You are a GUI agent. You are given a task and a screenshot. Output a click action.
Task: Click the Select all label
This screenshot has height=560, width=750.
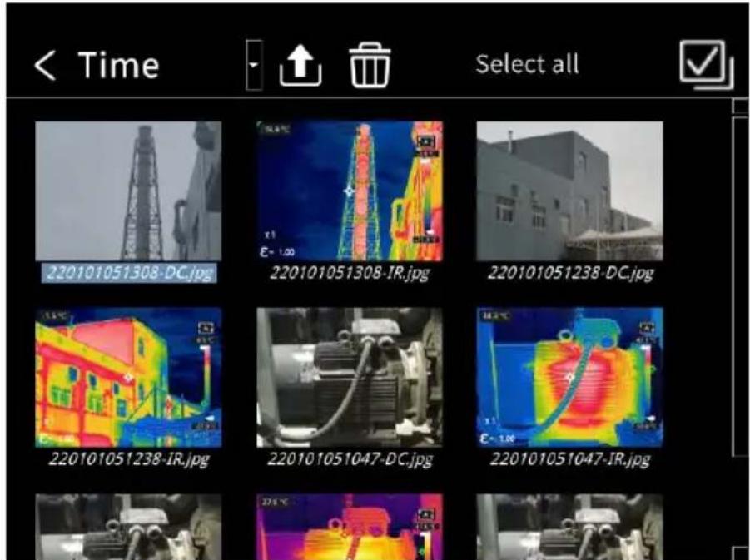coord(527,64)
